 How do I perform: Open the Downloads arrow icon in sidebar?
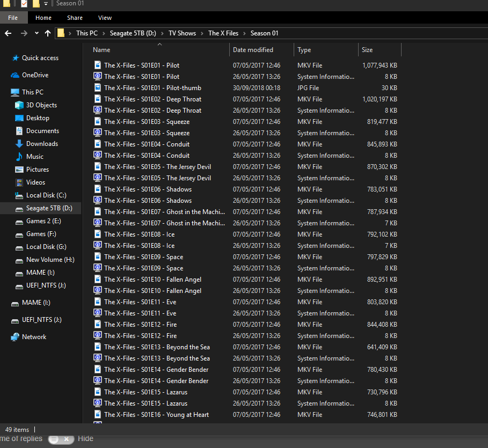[x=19, y=144]
